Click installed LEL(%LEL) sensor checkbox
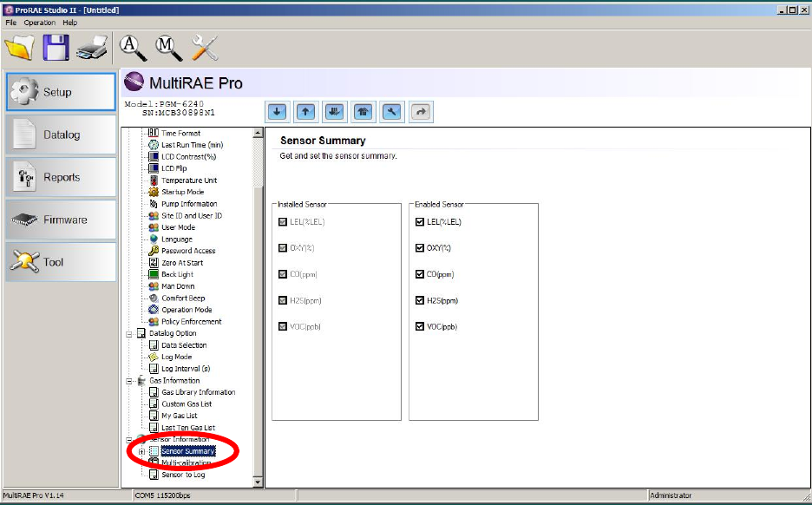 [283, 221]
